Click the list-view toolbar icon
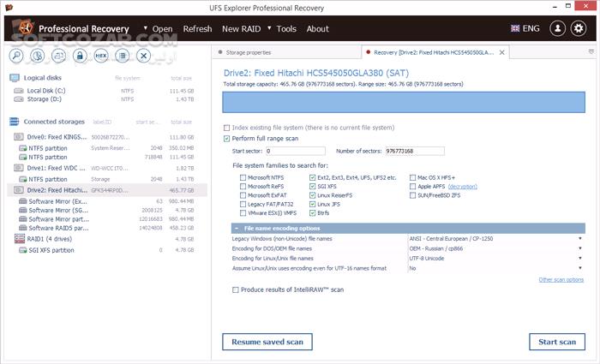 [x=123, y=56]
